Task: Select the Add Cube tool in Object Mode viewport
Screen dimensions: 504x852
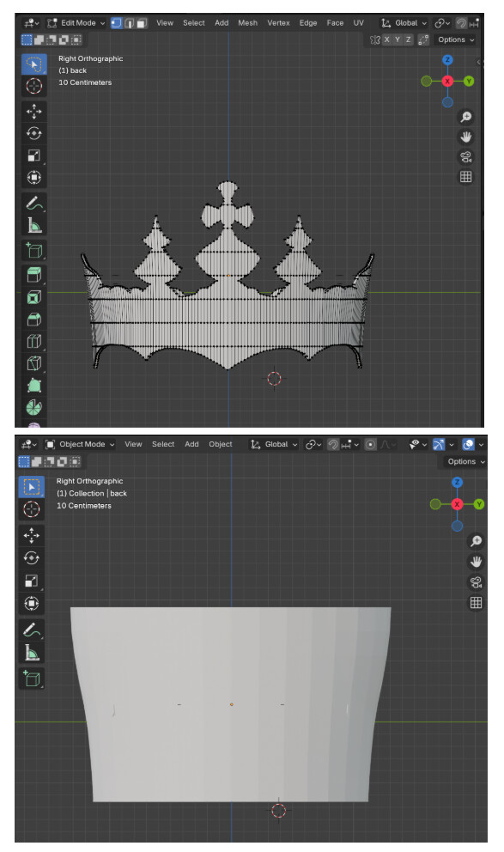Action: 32,679
